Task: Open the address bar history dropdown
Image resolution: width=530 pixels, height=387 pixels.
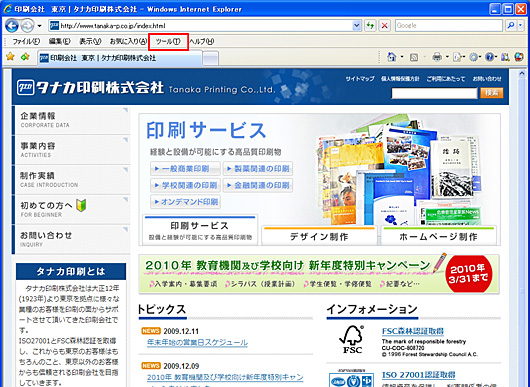Action: tap(357, 26)
